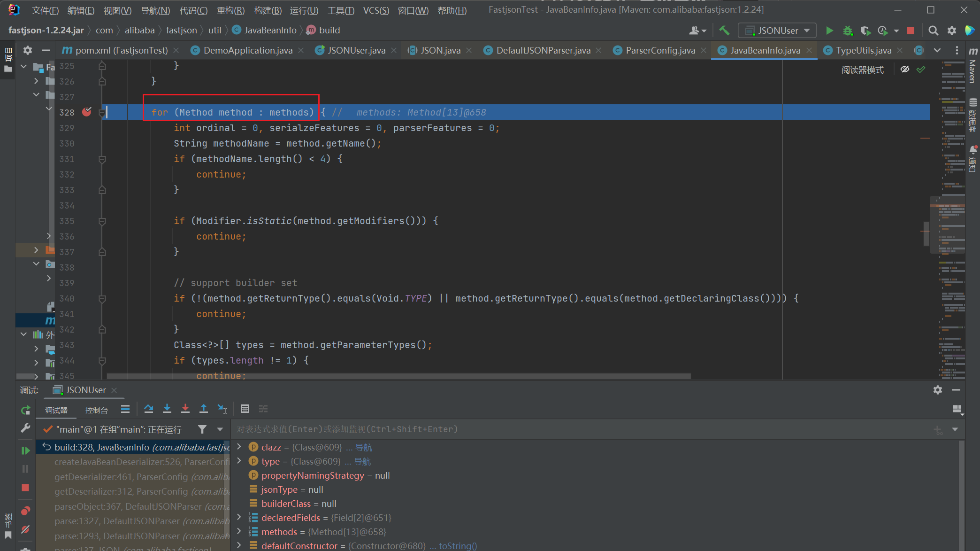Click the Search Everywhere magnifier icon
Image resolution: width=980 pixels, height=551 pixels.
[933, 31]
